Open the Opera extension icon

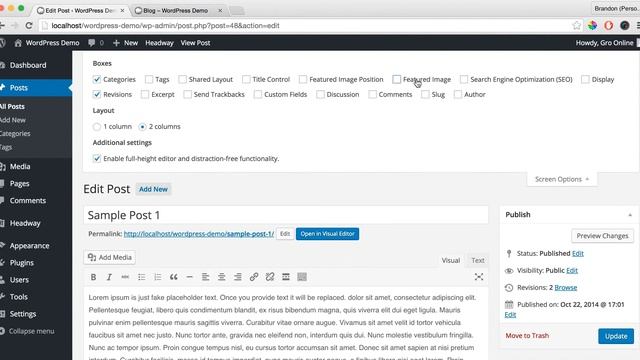point(609,26)
